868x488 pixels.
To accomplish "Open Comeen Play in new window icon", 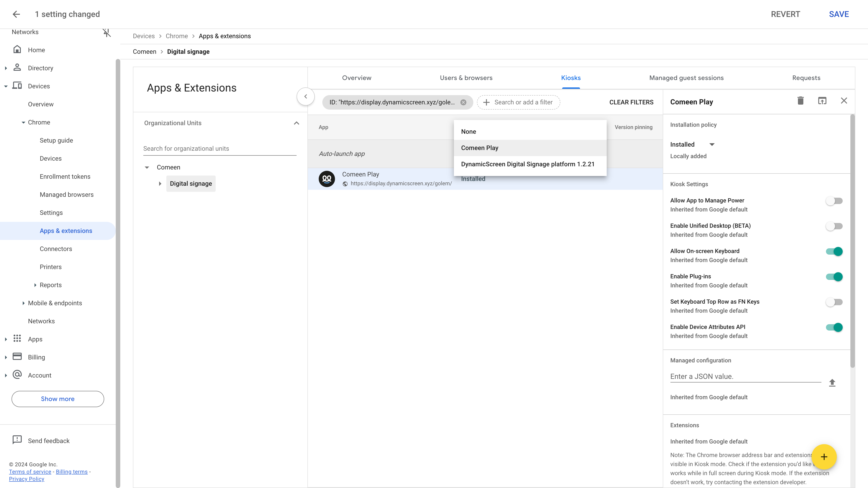I will click(x=822, y=101).
